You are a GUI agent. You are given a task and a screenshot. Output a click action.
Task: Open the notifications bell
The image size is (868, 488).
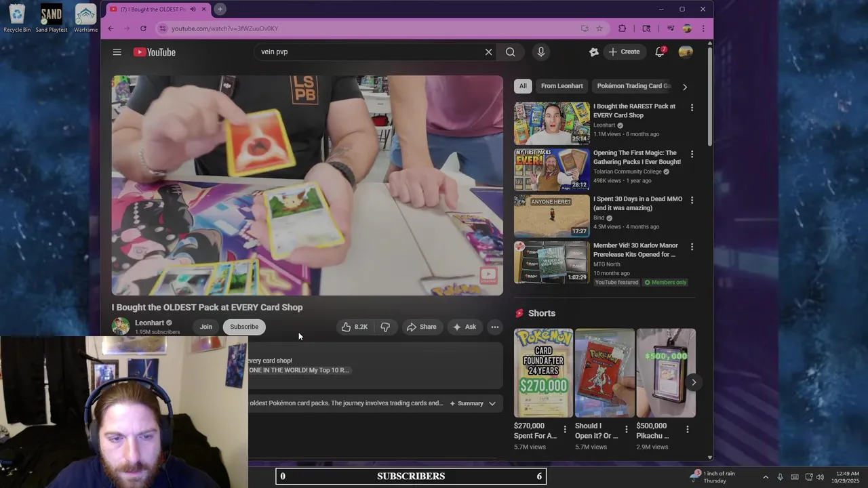pos(660,52)
